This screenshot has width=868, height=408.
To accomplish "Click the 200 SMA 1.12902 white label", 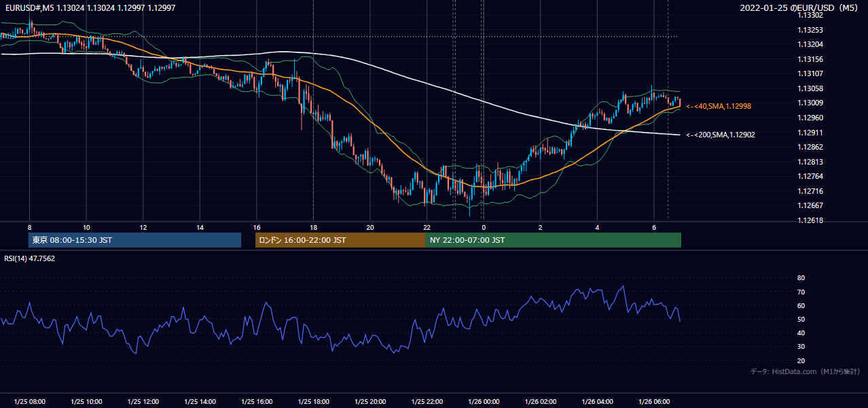I will 720,135.
